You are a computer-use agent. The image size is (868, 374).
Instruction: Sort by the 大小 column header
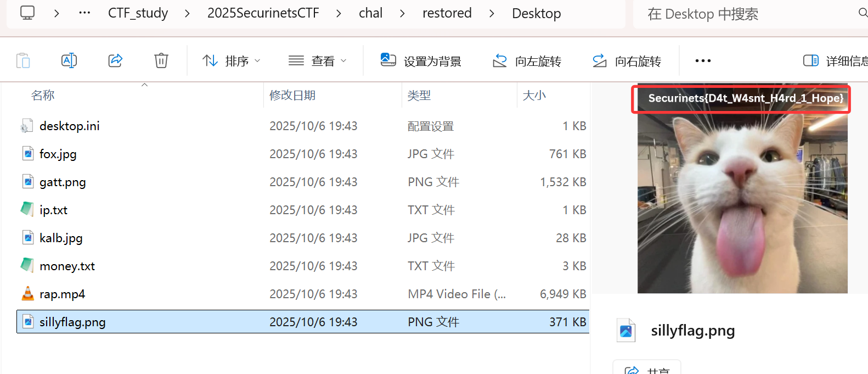(x=534, y=96)
